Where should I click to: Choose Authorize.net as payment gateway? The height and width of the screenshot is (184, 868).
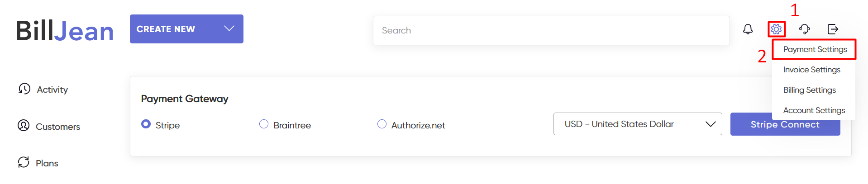click(382, 124)
